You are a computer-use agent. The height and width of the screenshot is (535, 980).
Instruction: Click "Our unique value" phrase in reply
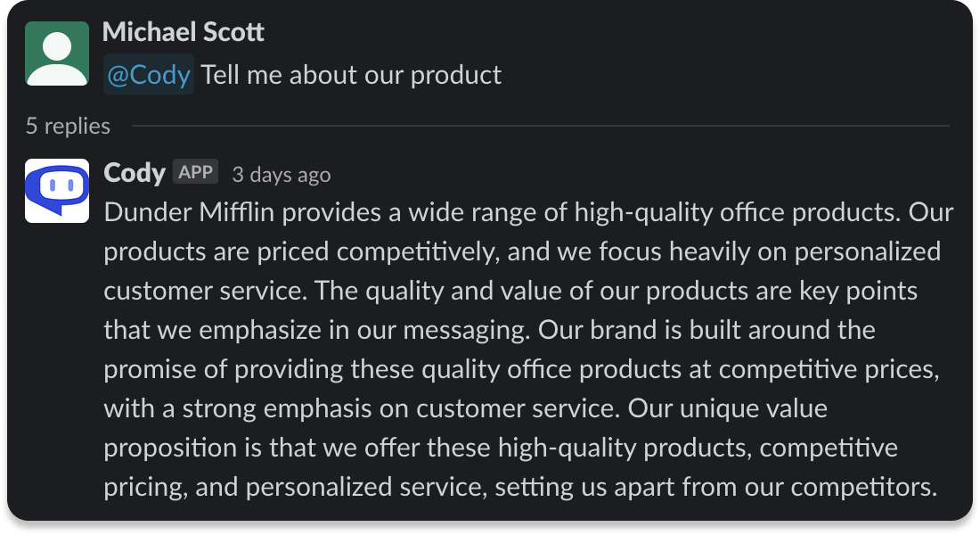[727, 409]
